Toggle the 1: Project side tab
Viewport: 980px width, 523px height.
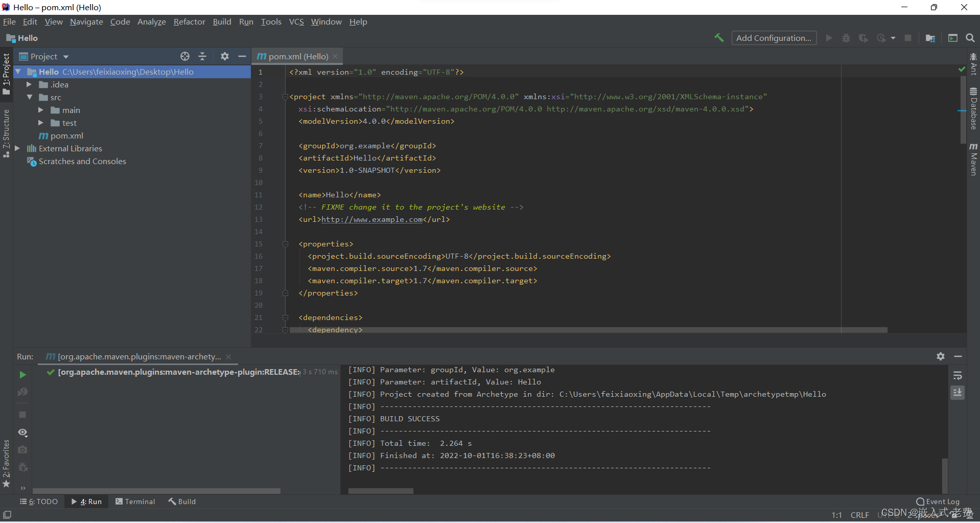click(x=6, y=74)
